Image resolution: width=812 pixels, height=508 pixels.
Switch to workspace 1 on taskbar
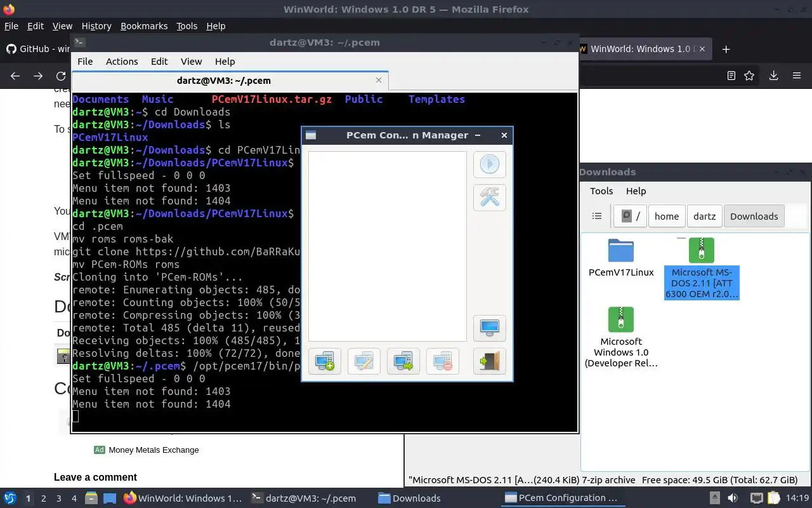28,498
